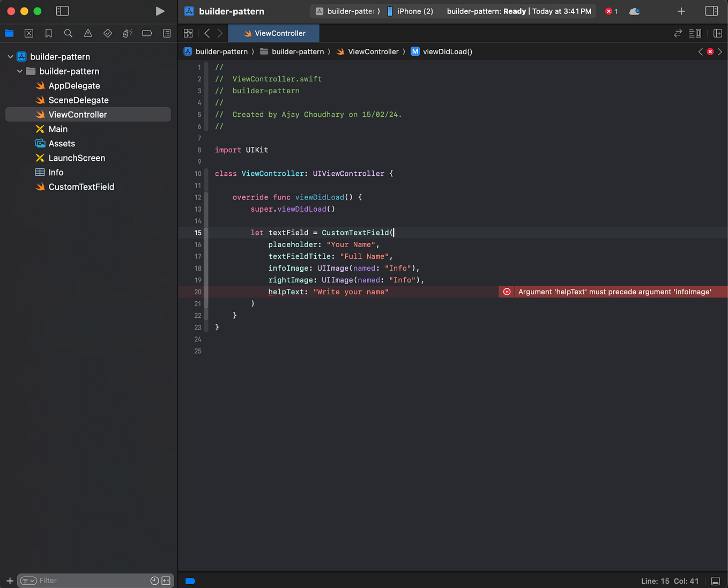
Task: Toggle recent files filter in navigator
Action: [x=154, y=580]
